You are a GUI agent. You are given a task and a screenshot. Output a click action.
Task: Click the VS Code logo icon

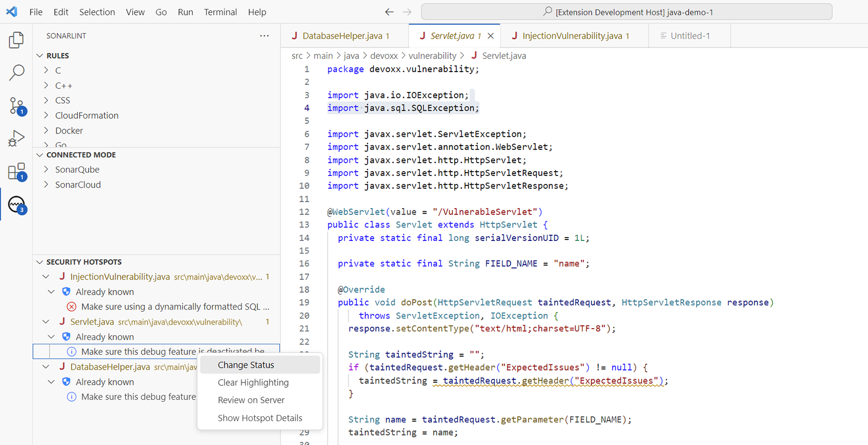click(12, 11)
